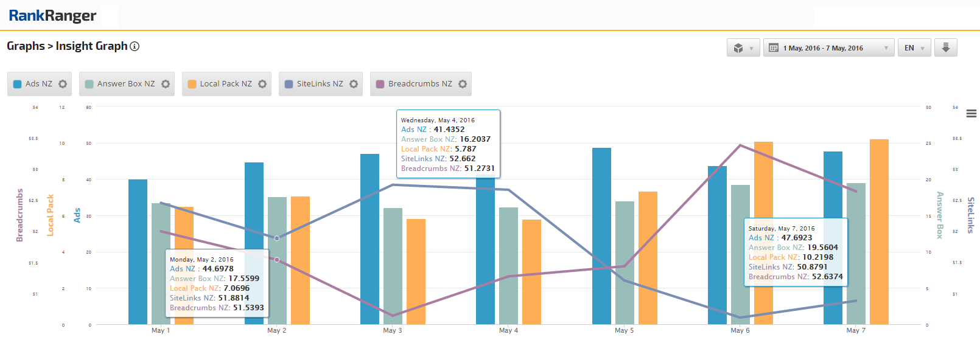Toggle the Answer Box NZ series
Image resolution: width=980 pixels, height=337 pixels.
coord(125,84)
